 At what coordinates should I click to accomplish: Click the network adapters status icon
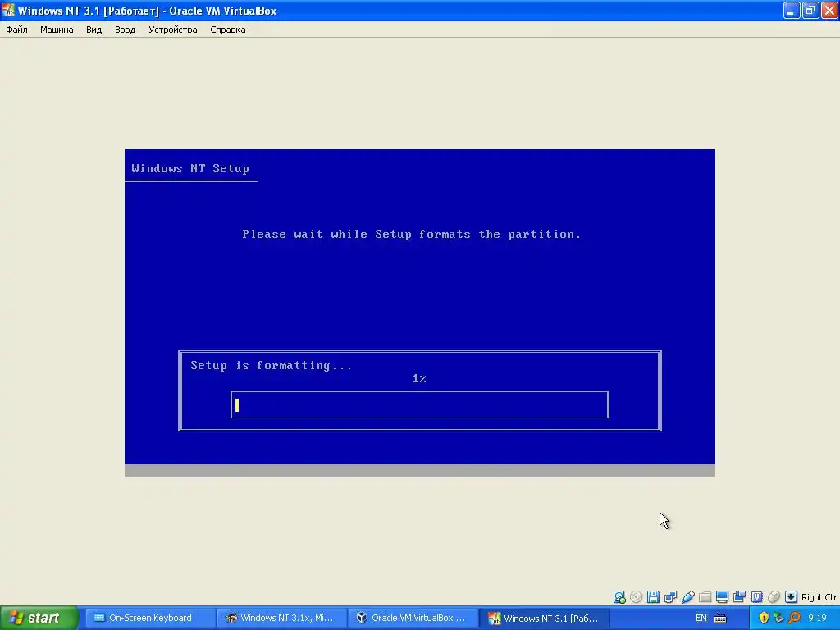(670, 597)
